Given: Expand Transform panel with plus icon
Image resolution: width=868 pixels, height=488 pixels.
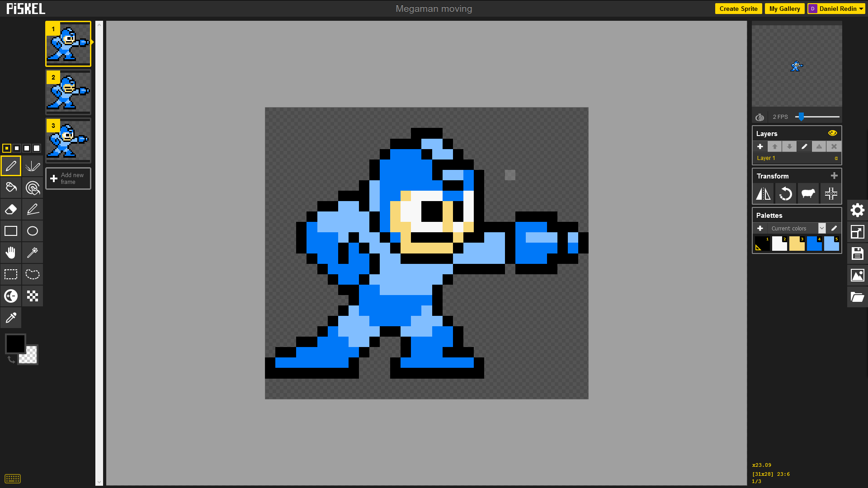Looking at the screenshot, I should pyautogui.click(x=835, y=176).
